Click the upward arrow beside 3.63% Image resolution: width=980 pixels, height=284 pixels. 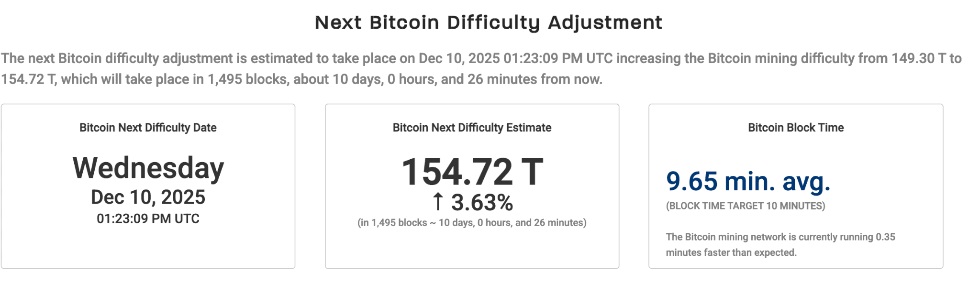pos(438,202)
